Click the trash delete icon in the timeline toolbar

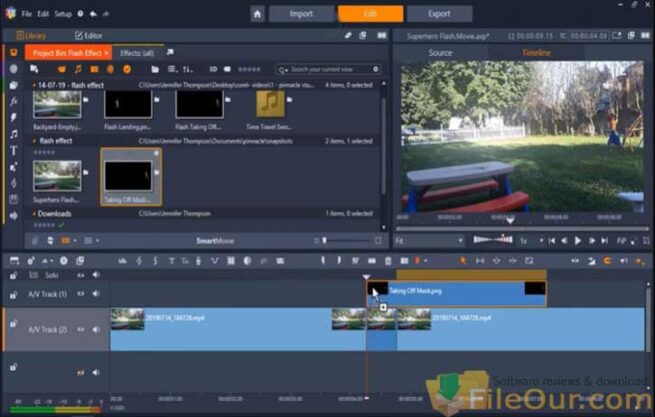pyautogui.click(x=388, y=261)
